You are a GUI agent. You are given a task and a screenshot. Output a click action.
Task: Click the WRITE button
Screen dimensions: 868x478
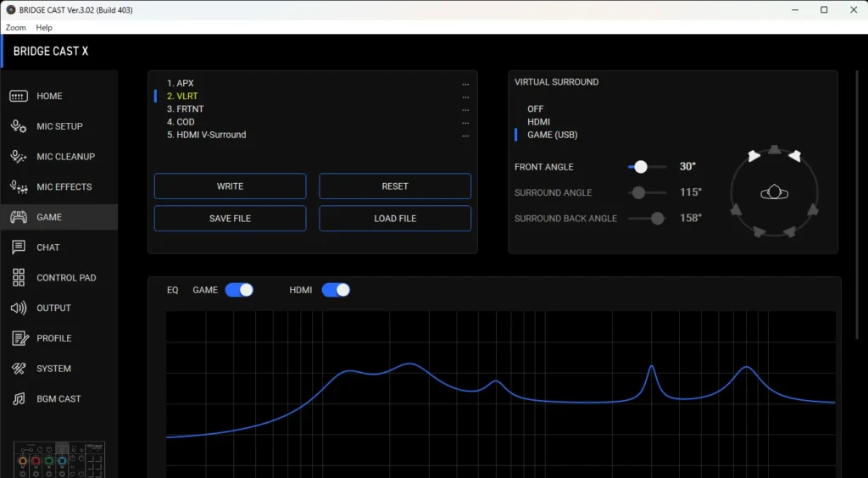(x=230, y=186)
